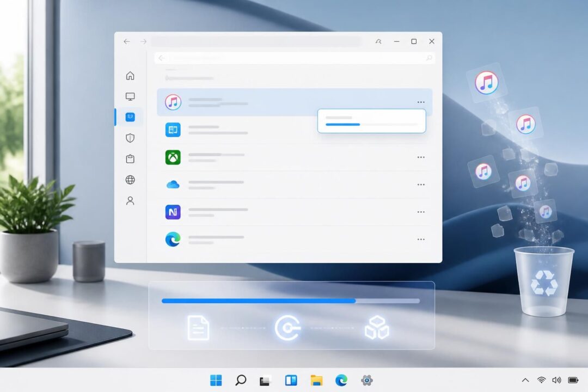
Task: Maximize the apps window
Action: pos(414,41)
